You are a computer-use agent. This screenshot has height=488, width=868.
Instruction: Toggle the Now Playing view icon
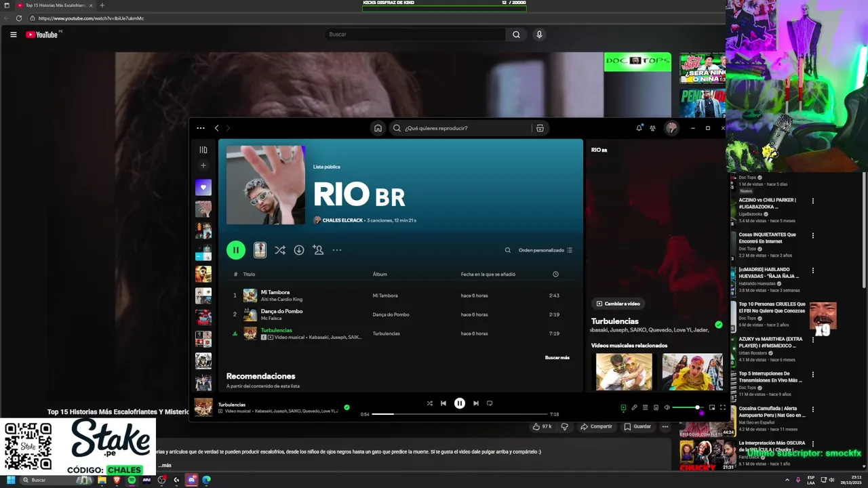623,407
